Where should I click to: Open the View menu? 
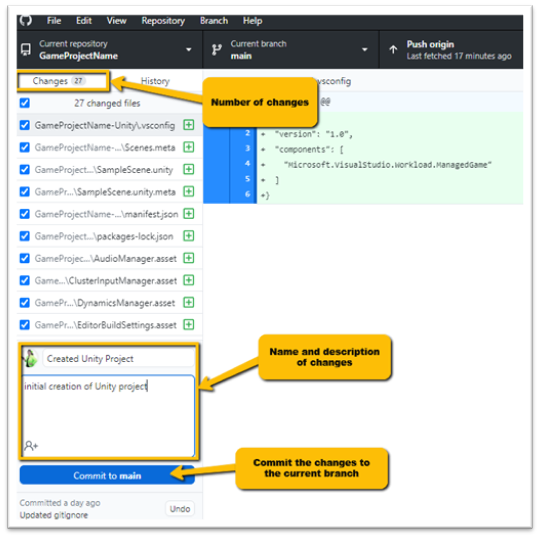pos(116,21)
